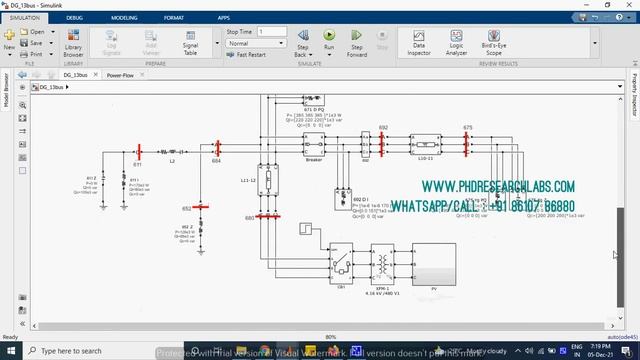This screenshot has height=360, width=640.
Task: Select the L11-12 line block
Action: pyautogui.click(x=268, y=180)
